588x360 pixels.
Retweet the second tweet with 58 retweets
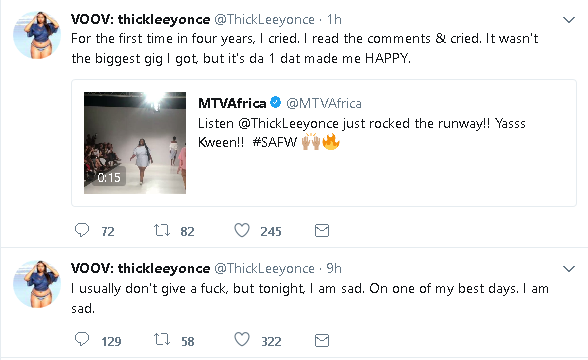coord(162,340)
